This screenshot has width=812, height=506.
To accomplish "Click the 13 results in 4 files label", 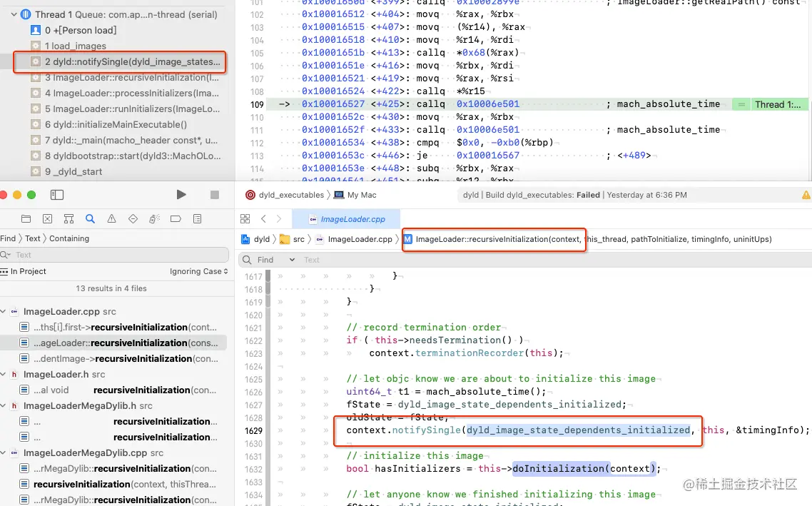I will [111, 288].
